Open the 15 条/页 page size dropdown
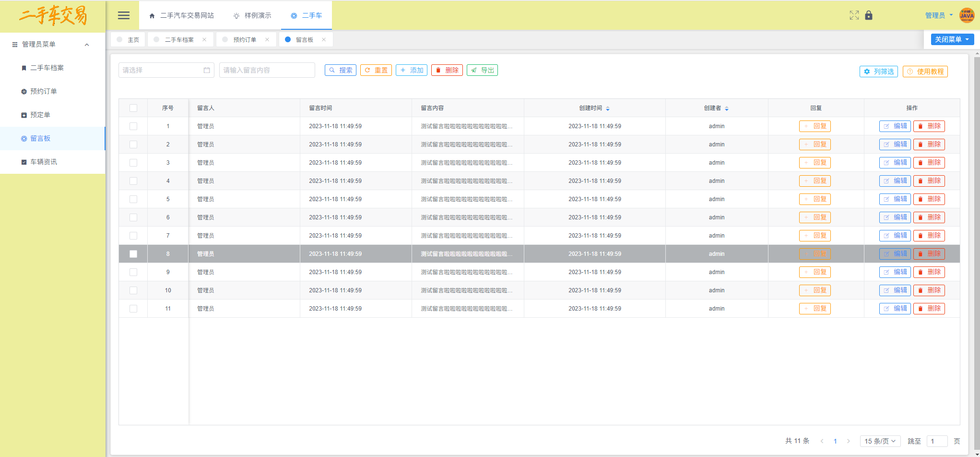Screen dimensions: 980x457 tap(880, 441)
